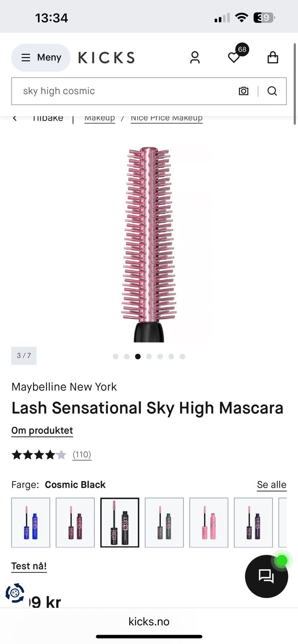Open the user account icon
Screen dimensions: 298x644
(x=195, y=58)
